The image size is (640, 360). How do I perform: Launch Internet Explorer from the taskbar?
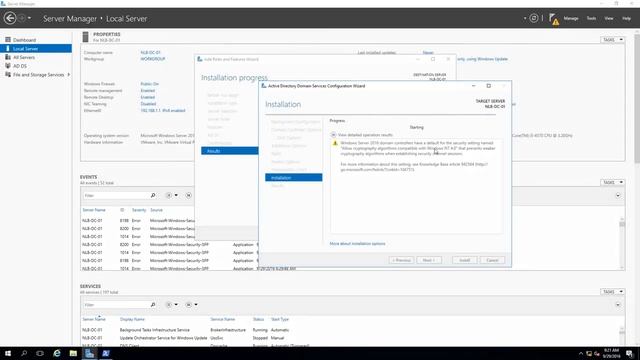coord(57,353)
